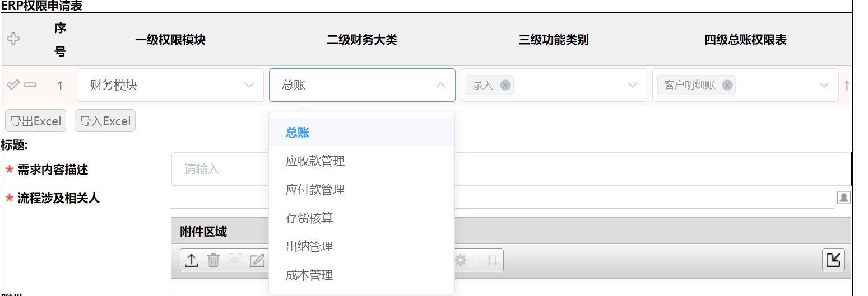The image size is (868, 296).
Task: Click the add row plus icon
Action: (13, 39)
